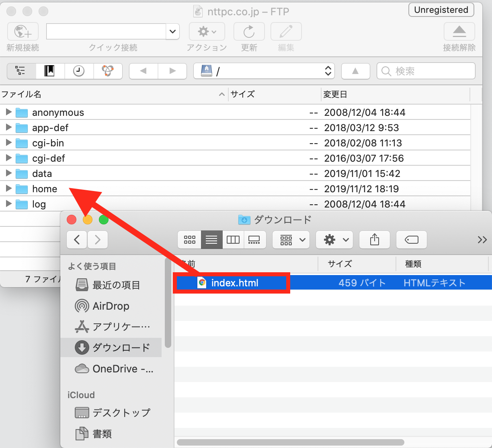Click modification date 2008/12/04 18:44 of anonymous
The height and width of the screenshot is (448, 492).
click(365, 113)
